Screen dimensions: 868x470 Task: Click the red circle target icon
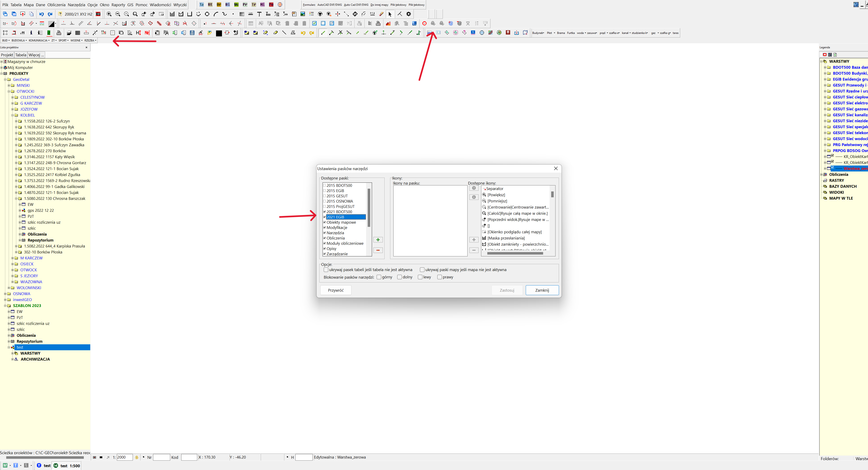pos(424,24)
